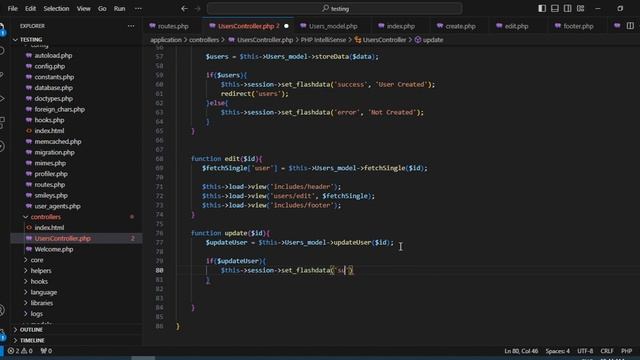The width and height of the screenshot is (640, 360).
Task: Open profiler.php in the explorer
Action: pyautogui.click(x=51, y=174)
